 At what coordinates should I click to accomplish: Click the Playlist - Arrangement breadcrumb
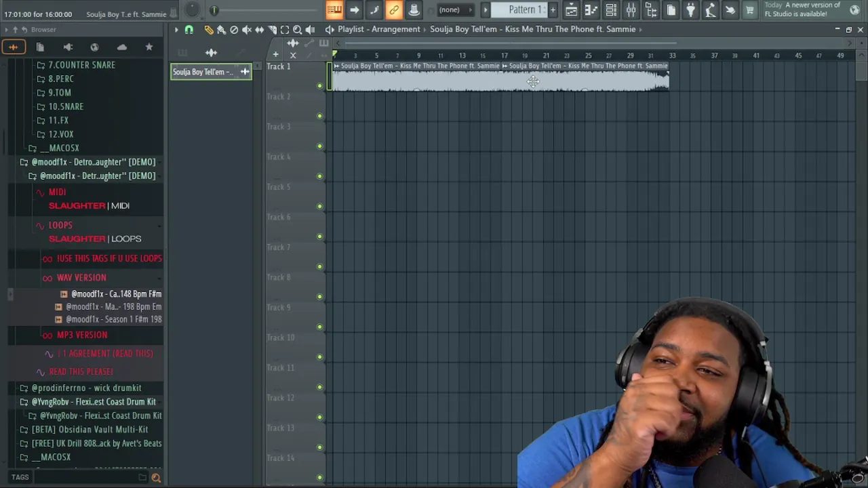coord(379,29)
